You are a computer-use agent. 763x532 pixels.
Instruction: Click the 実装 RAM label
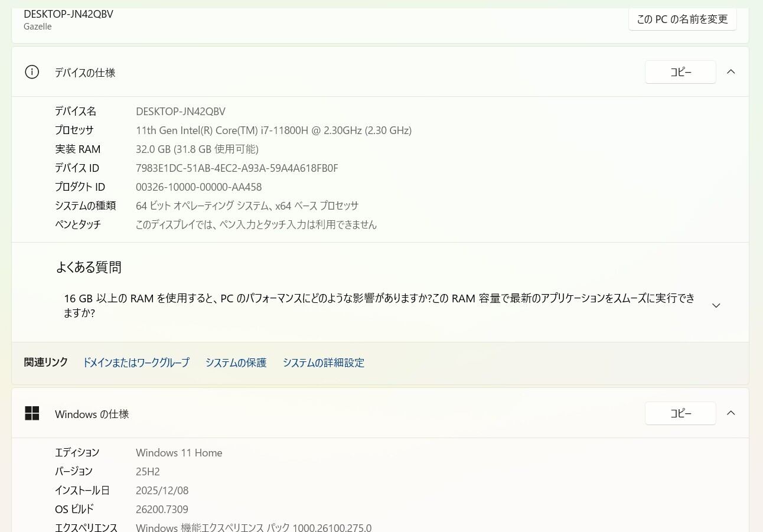point(78,149)
